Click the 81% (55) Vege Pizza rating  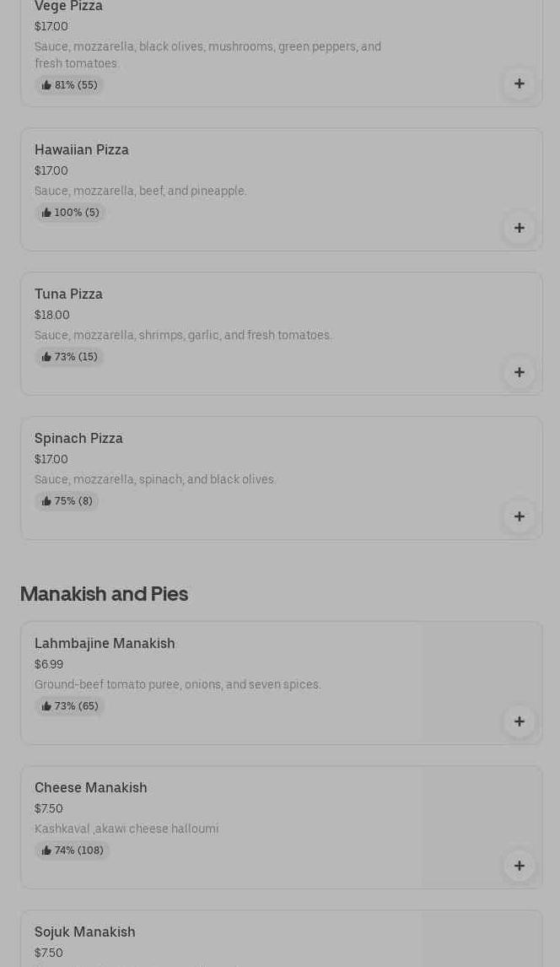point(69,85)
